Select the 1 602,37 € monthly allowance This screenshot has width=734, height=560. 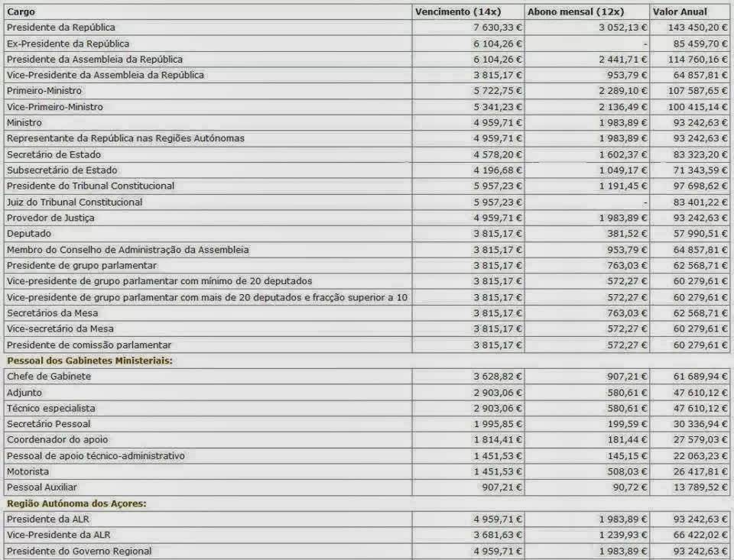point(623,155)
